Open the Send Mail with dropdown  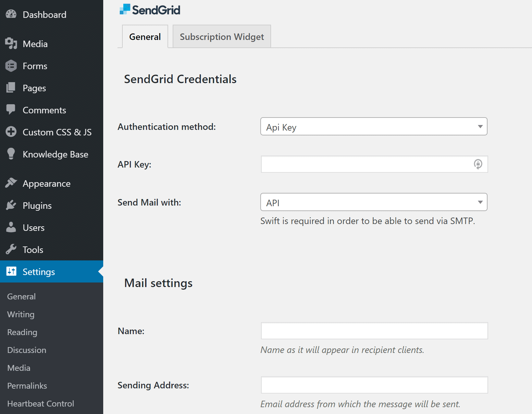[x=373, y=202]
